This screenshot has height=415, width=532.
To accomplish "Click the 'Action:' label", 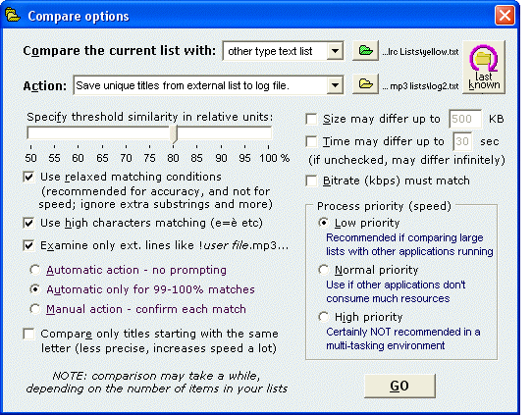I will (45, 85).
